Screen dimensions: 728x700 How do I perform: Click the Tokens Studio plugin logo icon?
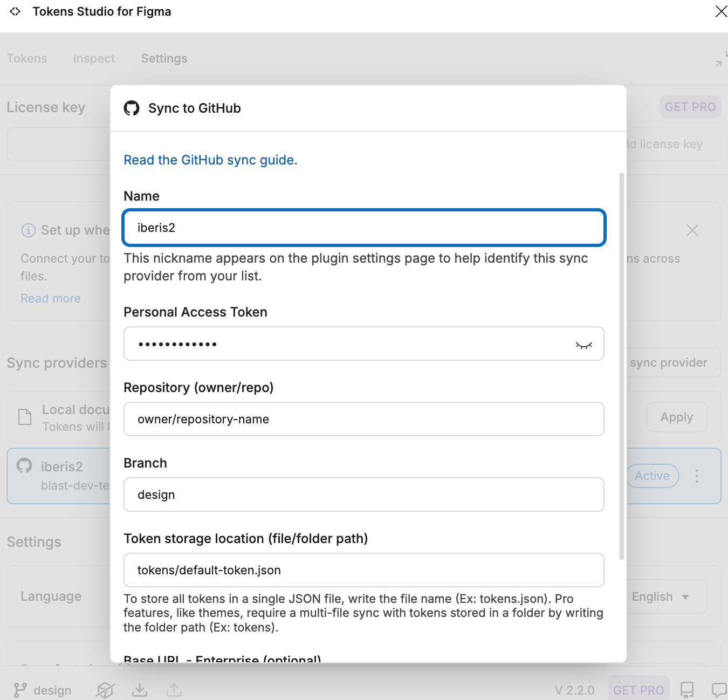point(15,11)
